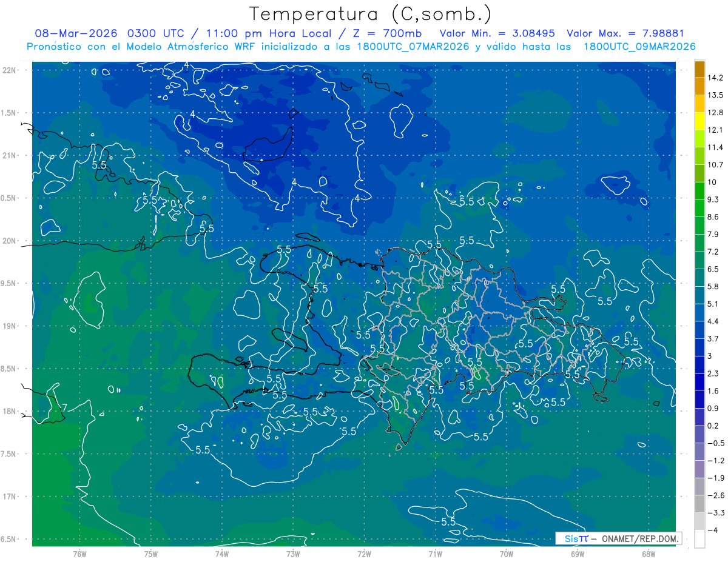Click the "71W" longitude axis label
Screen dimensions: 728x562
[435, 554]
